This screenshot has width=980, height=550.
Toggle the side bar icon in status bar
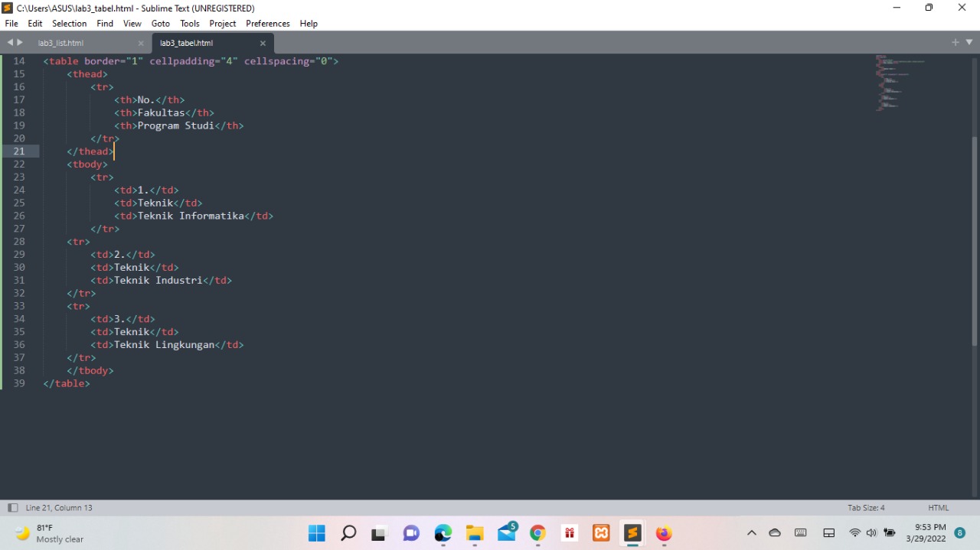click(12, 508)
